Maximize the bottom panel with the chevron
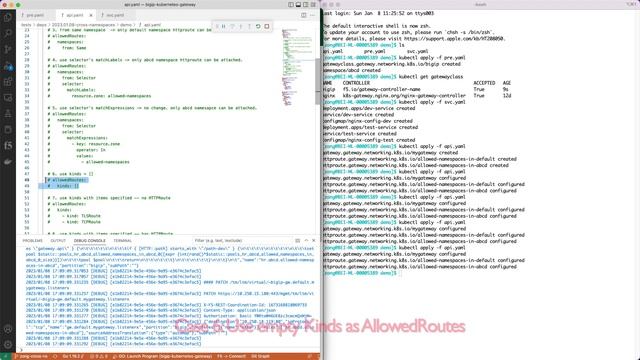The width and height of the screenshot is (640, 360). click(x=306, y=241)
